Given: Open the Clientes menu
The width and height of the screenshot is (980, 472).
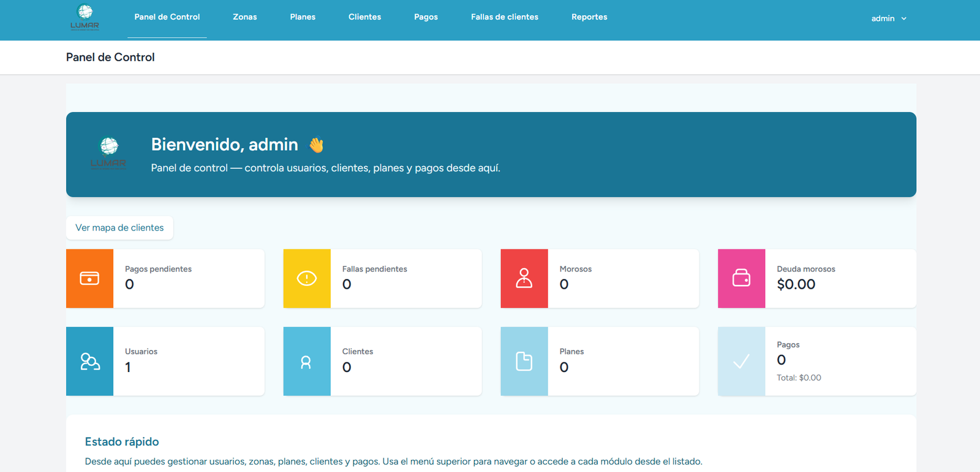Looking at the screenshot, I should (x=364, y=17).
